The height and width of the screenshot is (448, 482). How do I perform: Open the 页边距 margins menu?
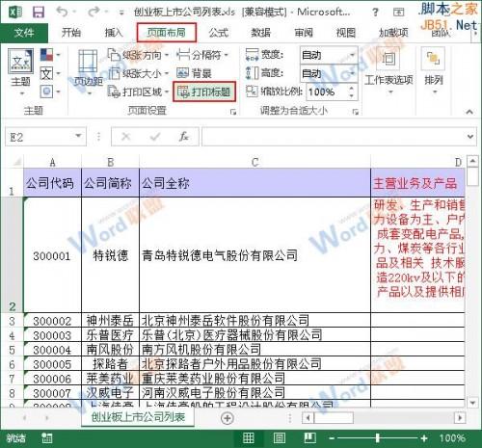[x=88, y=72]
